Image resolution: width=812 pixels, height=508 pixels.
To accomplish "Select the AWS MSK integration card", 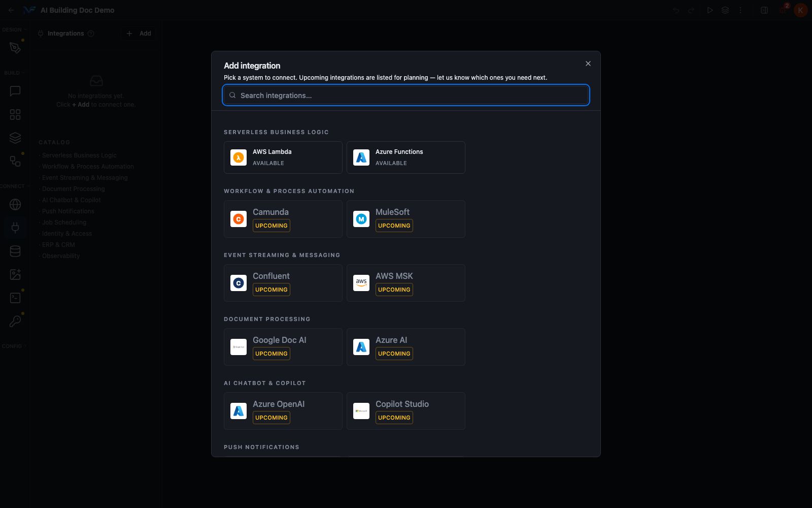I will click(406, 283).
